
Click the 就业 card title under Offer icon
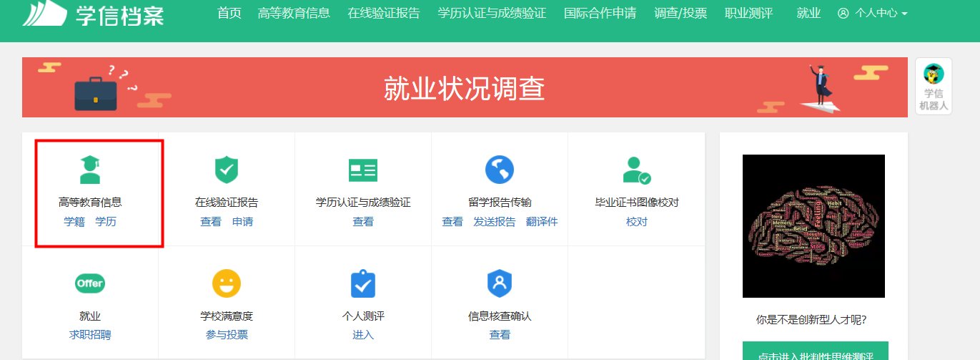coord(90,316)
